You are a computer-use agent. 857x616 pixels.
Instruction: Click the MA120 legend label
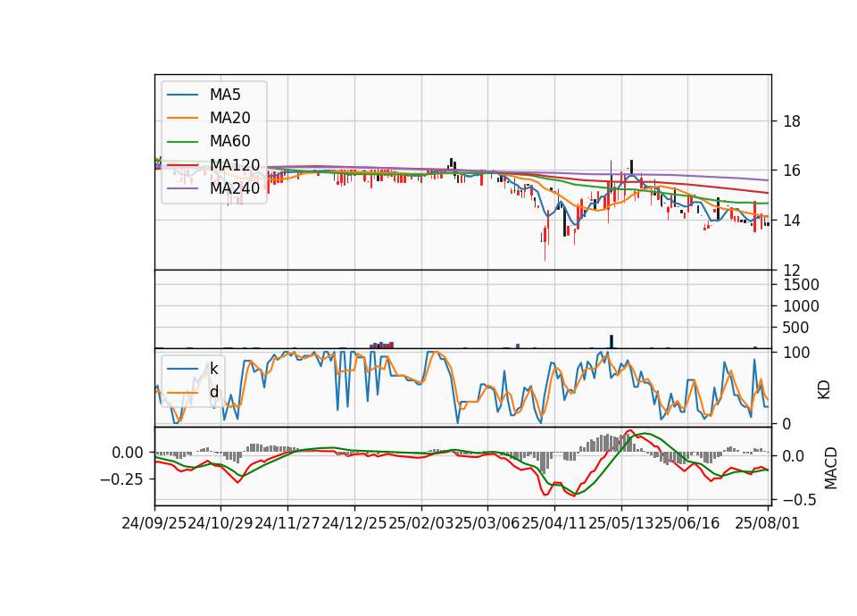click(x=235, y=165)
